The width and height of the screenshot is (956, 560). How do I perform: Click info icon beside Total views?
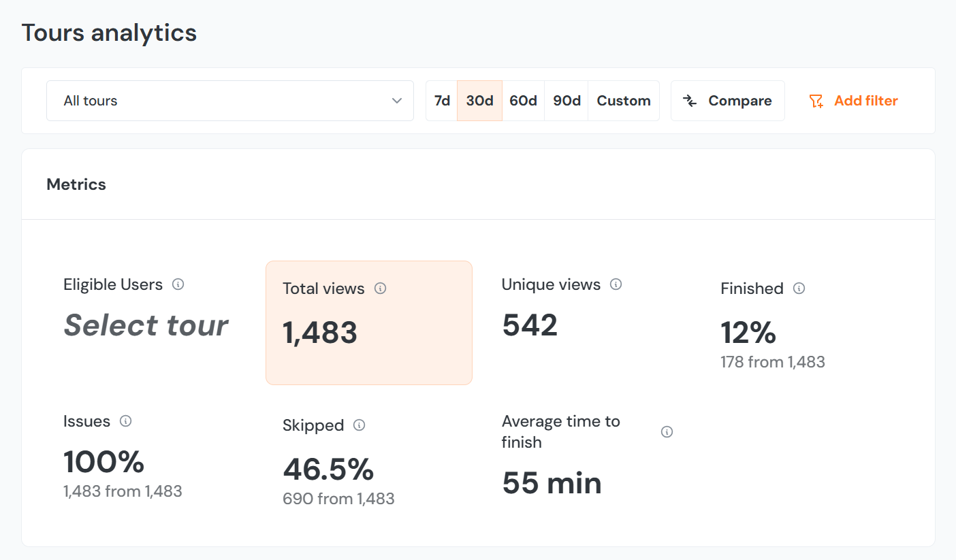(x=381, y=289)
